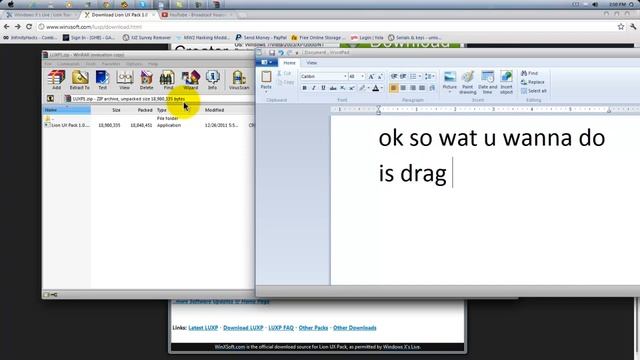Viewport: 640px width, 360px height.
Task: Click the Paragraph settings icon in WordPad
Action: [432, 88]
